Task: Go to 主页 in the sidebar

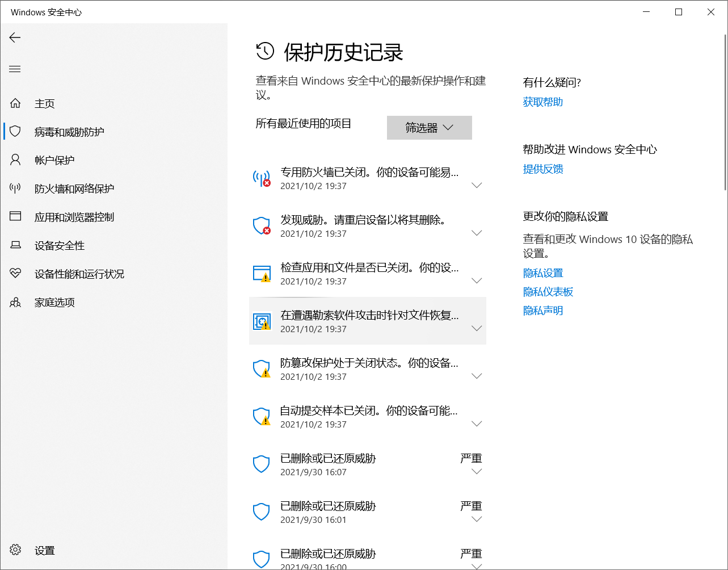Action: [45, 103]
